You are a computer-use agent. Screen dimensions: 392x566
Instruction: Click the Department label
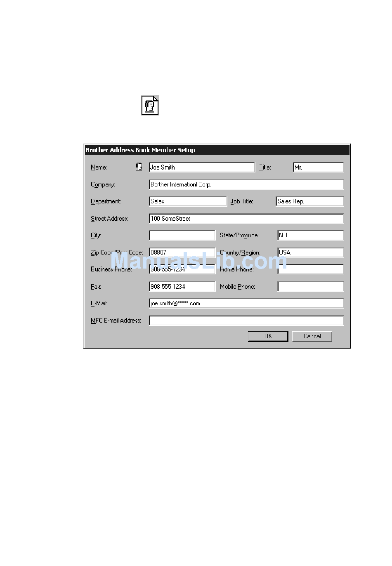click(106, 201)
